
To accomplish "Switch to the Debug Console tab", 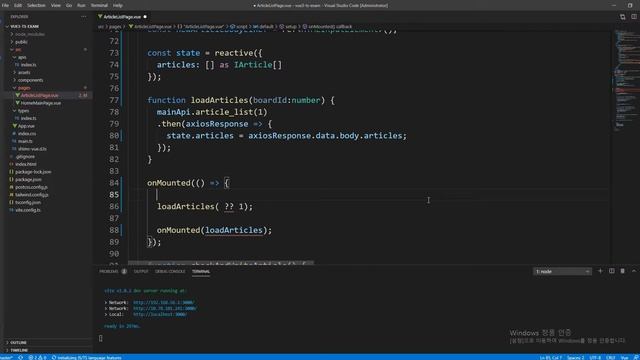I will click(170, 271).
